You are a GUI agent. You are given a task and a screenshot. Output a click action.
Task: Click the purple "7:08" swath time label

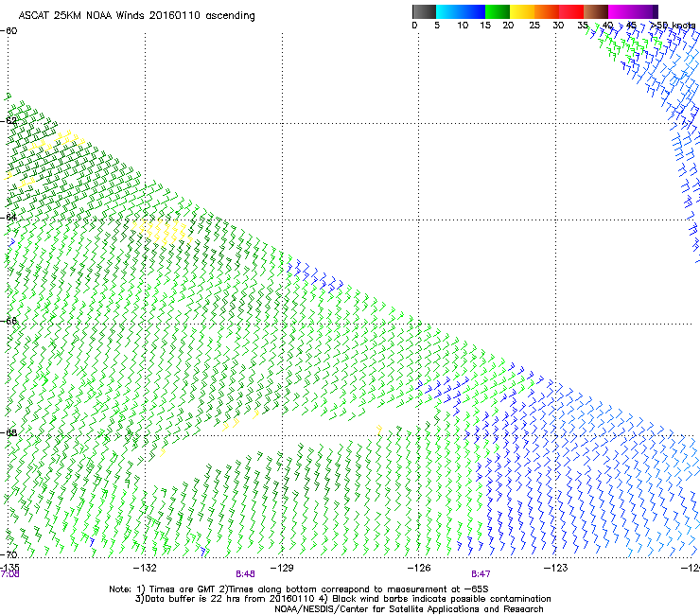pos(9,574)
